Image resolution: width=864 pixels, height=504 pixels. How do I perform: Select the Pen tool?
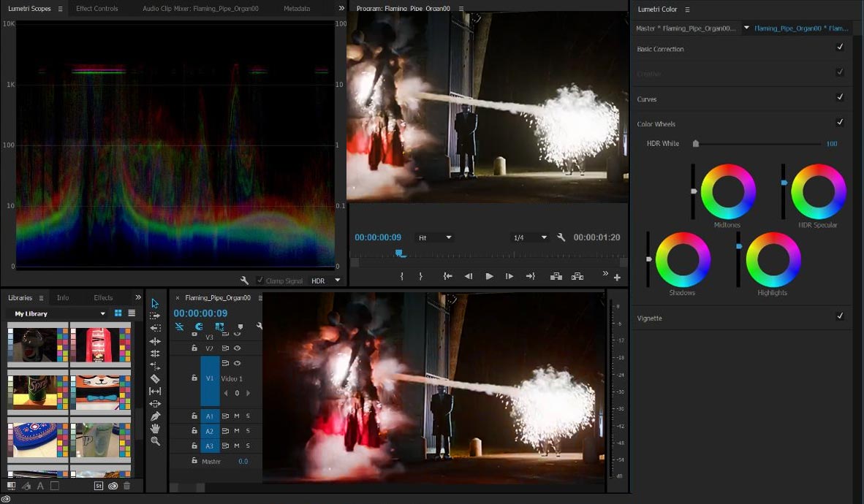(155, 416)
